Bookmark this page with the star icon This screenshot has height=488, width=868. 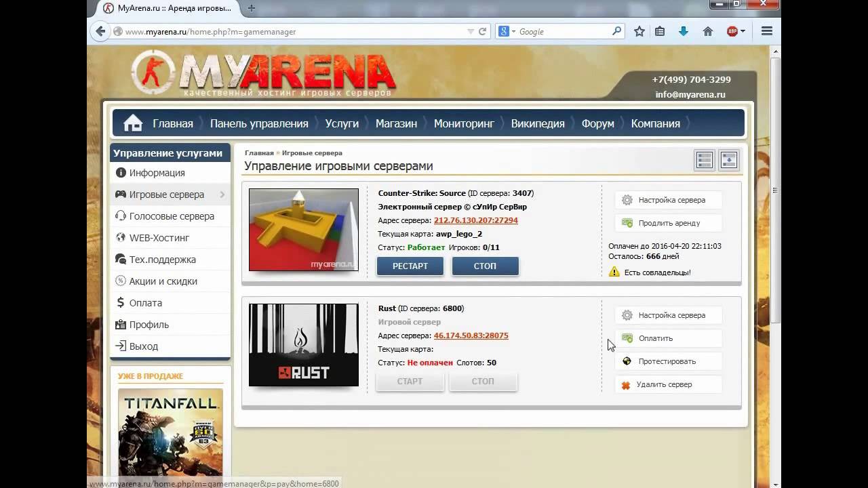639,31
